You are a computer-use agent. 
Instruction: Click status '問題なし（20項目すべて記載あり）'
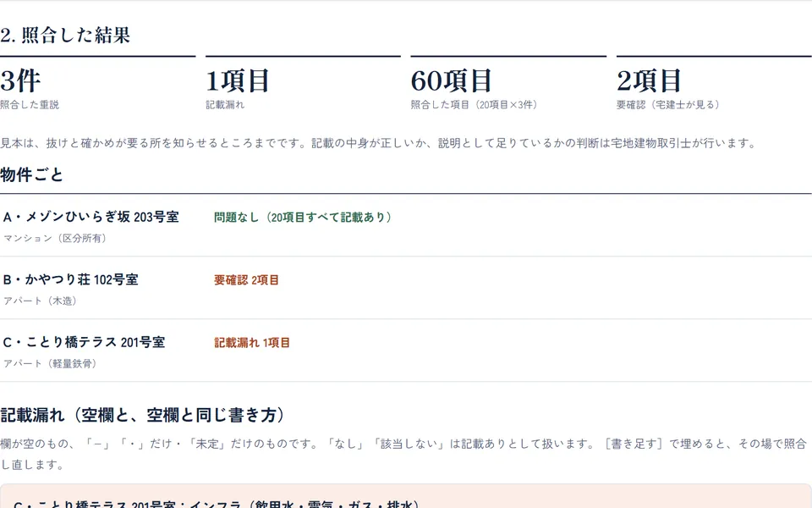304,218
